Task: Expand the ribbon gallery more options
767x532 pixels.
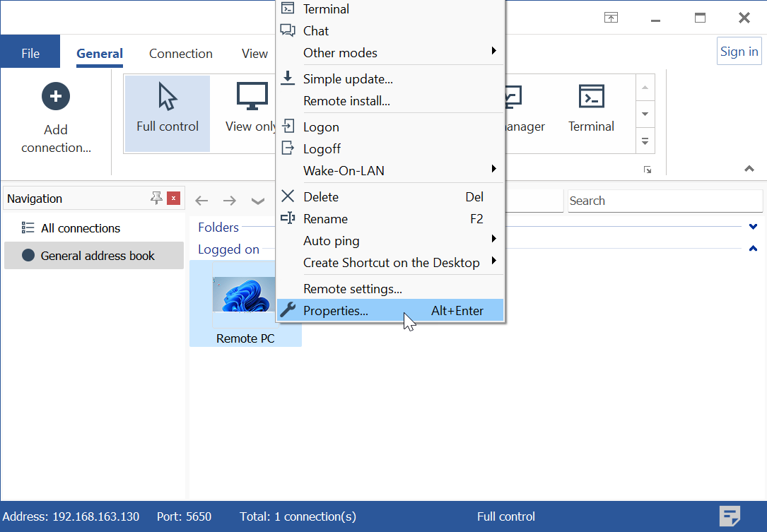Action: pos(645,141)
